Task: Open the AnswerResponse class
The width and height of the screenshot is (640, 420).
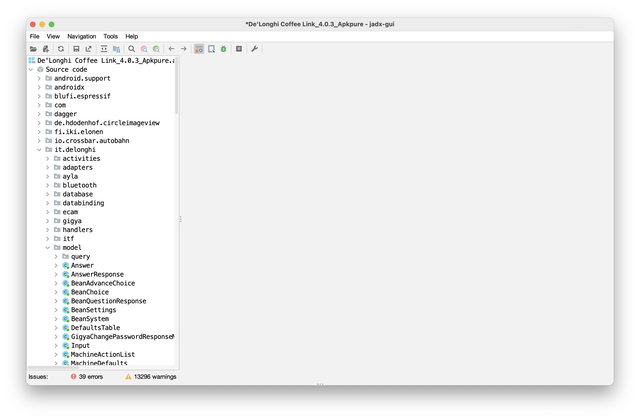Action: tap(97, 275)
